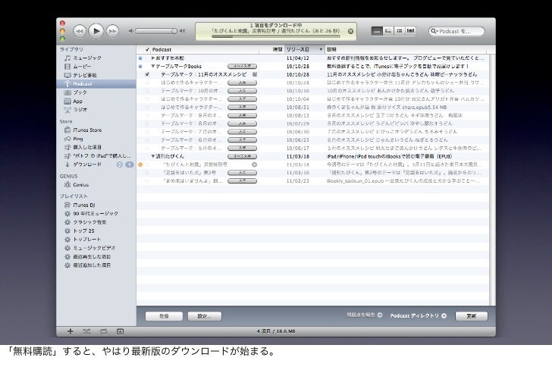The height and width of the screenshot is (392, 552).
Task: Play the current track
Action: (x=96, y=31)
